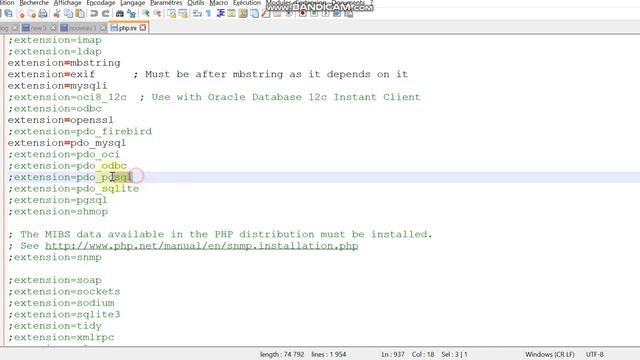This screenshot has width=640, height=360.
Task: Click the Close All toolbar icon
Action: (32, 13)
